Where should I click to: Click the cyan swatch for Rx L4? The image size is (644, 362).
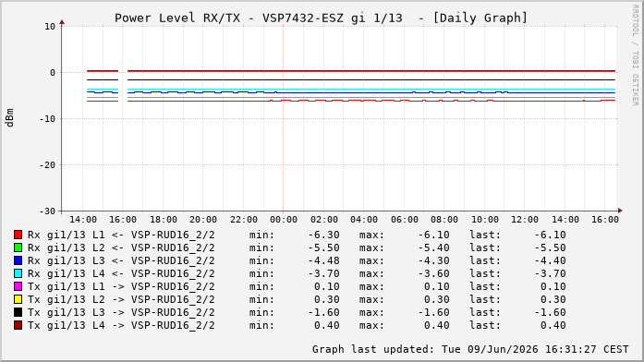pos(18,273)
